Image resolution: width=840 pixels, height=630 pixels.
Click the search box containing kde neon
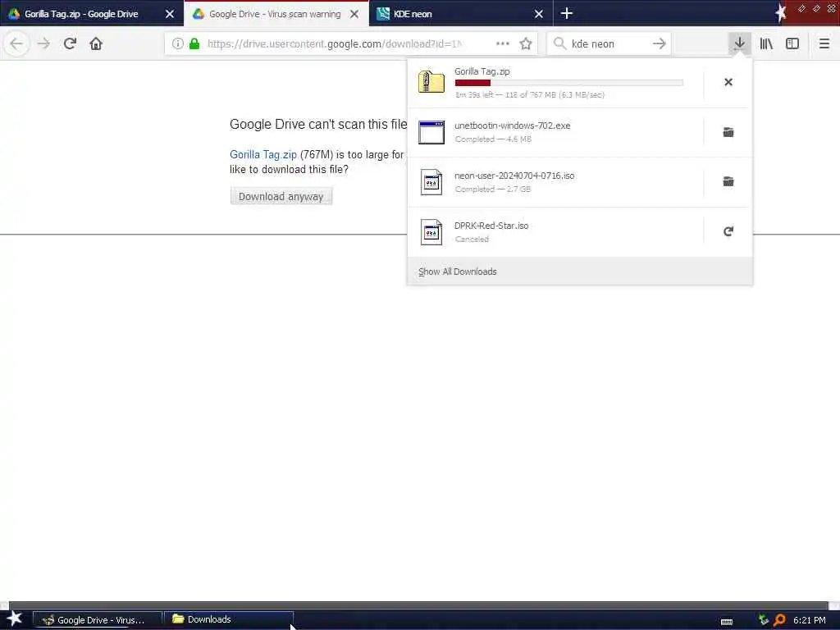point(609,43)
